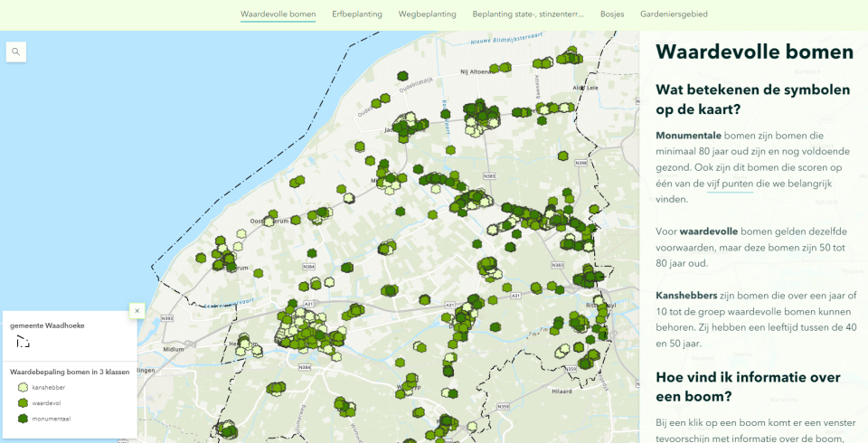The width and height of the screenshot is (868, 443).
Task: Close the legend panel with the X
Action: (137, 310)
